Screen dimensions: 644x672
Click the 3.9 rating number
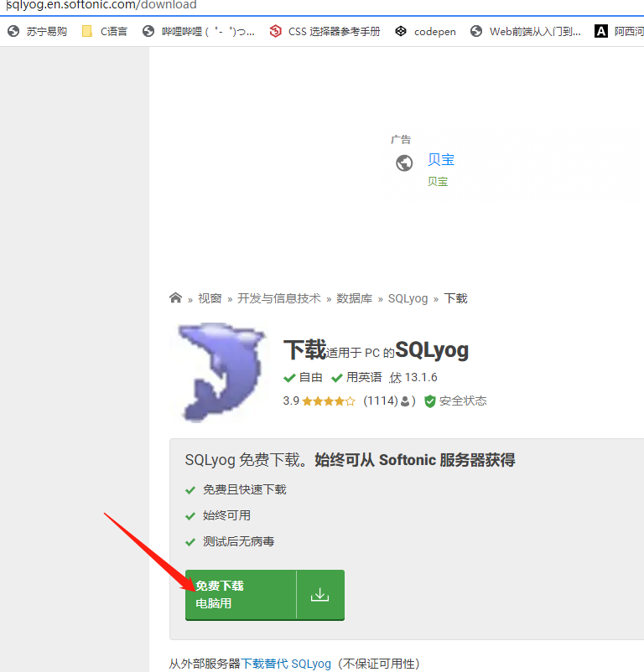pos(291,401)
